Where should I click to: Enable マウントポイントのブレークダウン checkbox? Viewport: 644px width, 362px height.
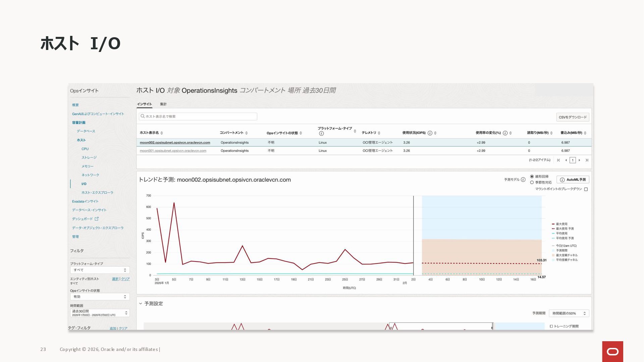pyautogui.click(x=586, y=189)
